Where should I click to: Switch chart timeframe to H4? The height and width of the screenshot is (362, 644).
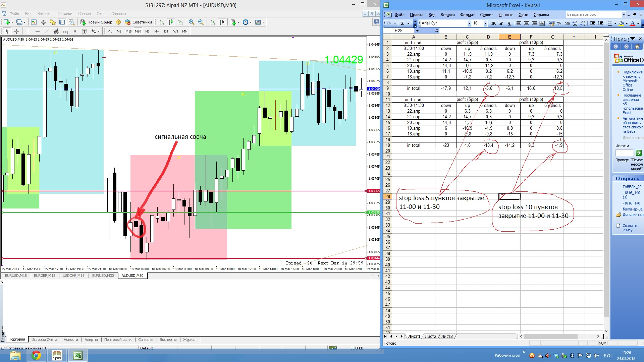coord(157,31)
